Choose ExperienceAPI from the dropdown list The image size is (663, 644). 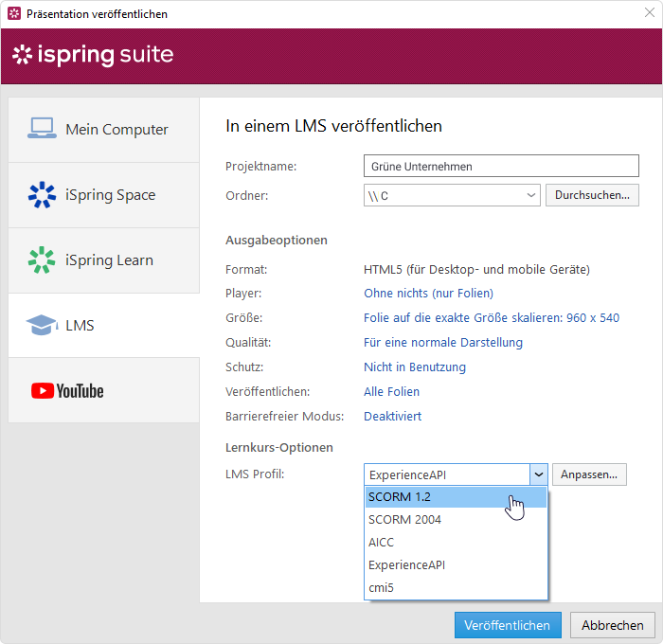point(456,565)
